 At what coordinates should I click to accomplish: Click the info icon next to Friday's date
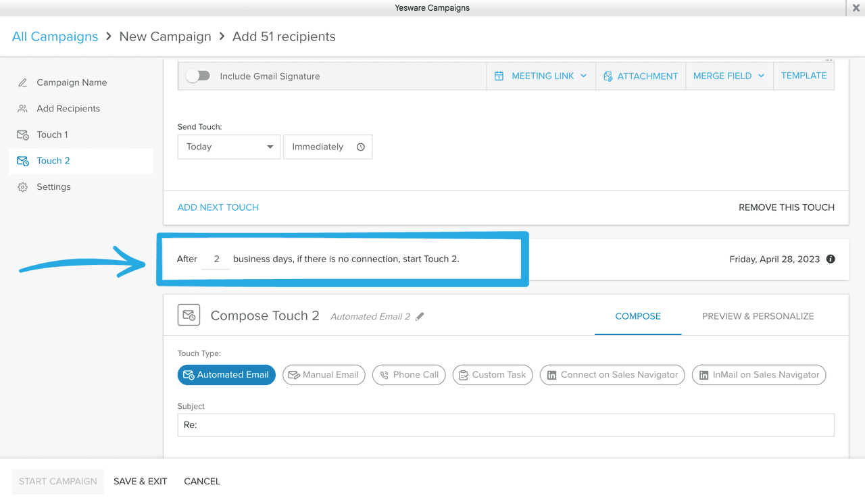[x=831, y=259]
